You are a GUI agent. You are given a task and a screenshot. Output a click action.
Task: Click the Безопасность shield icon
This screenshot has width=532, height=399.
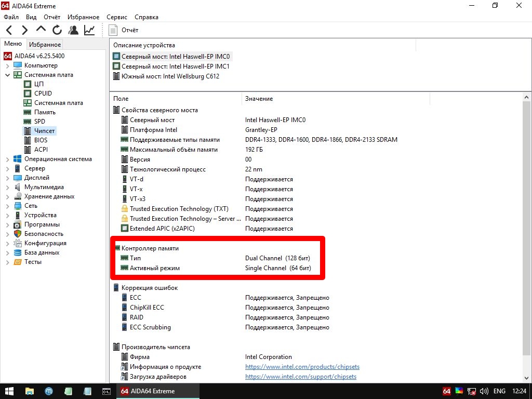click(17, 234)
